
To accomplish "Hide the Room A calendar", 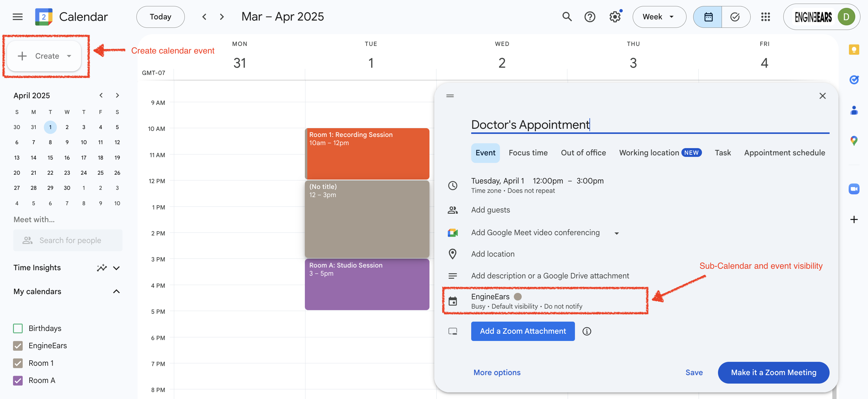I will [x=18, y=380].
